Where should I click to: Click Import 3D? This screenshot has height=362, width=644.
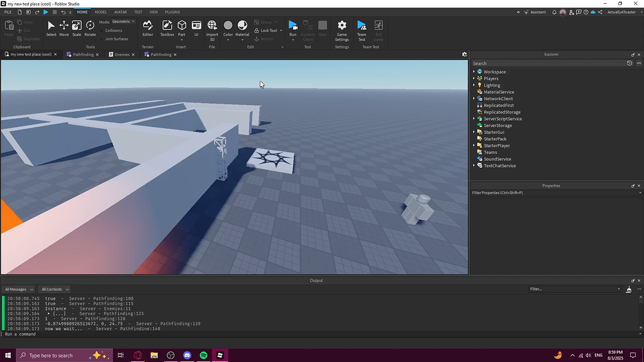(212, 30)
